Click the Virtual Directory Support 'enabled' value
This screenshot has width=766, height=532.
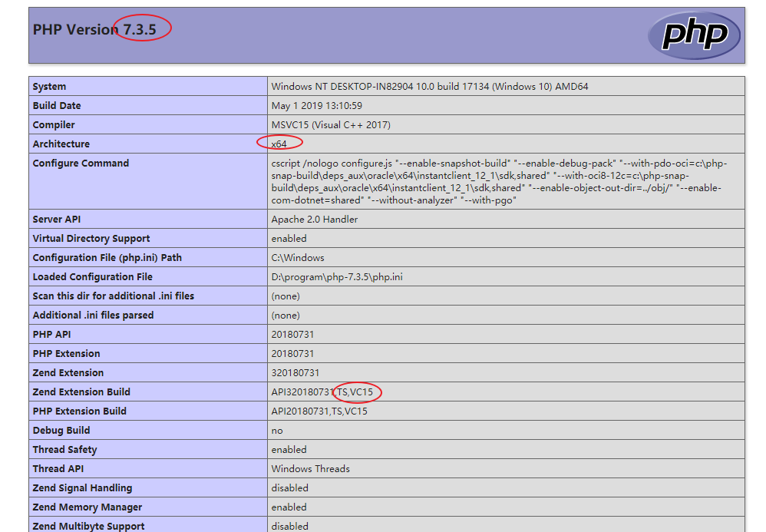289,239
